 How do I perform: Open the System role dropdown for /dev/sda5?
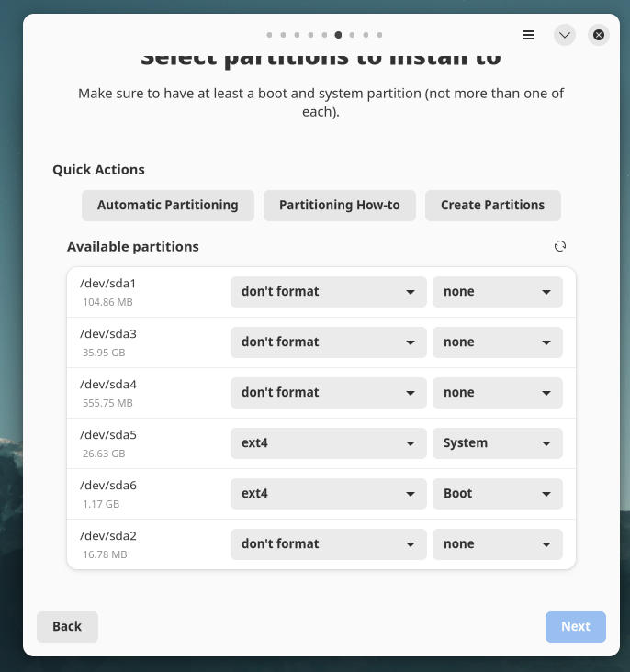coord(497,443)
